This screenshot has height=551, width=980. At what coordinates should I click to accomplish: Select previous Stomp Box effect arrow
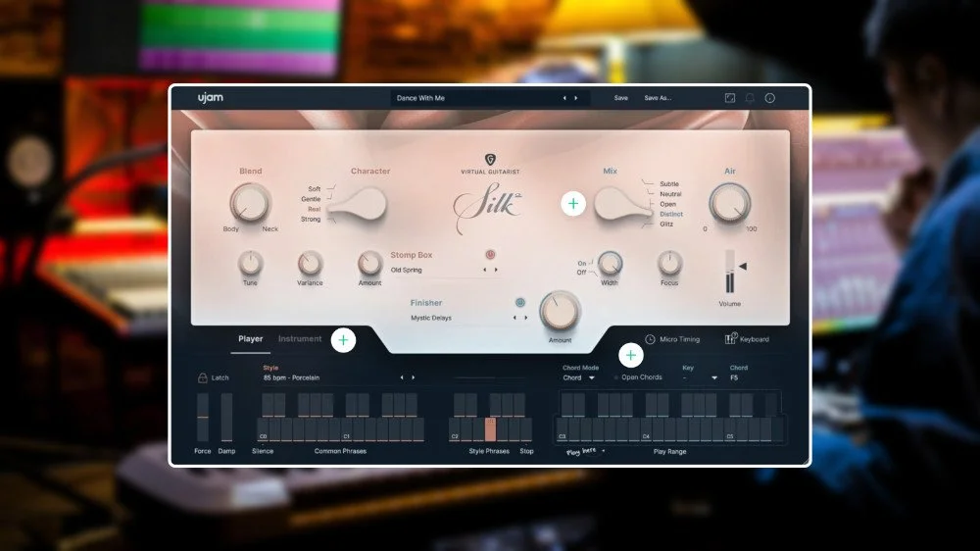(x=484, y=270)
